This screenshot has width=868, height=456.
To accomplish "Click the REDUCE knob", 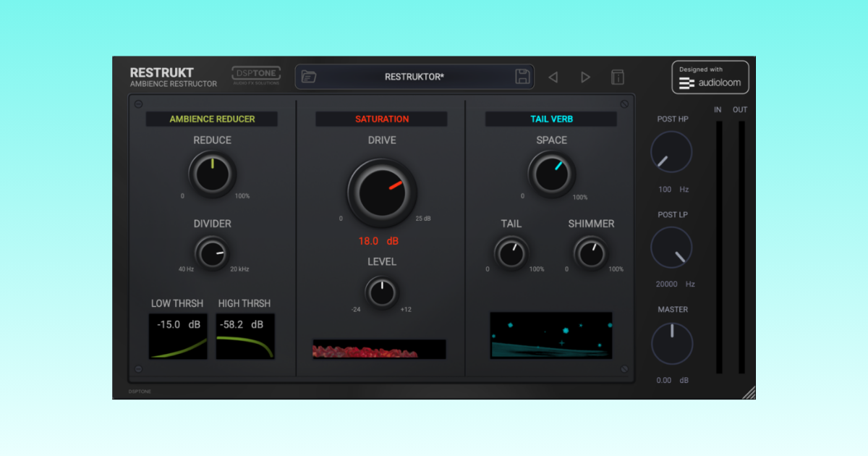I will pyautogui.click(x=213, y=174).
